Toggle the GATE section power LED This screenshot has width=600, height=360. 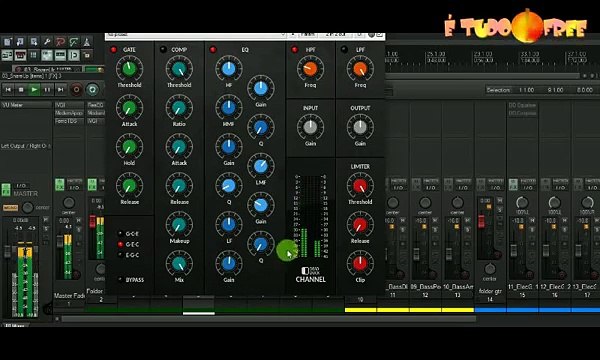click(113, 49)
